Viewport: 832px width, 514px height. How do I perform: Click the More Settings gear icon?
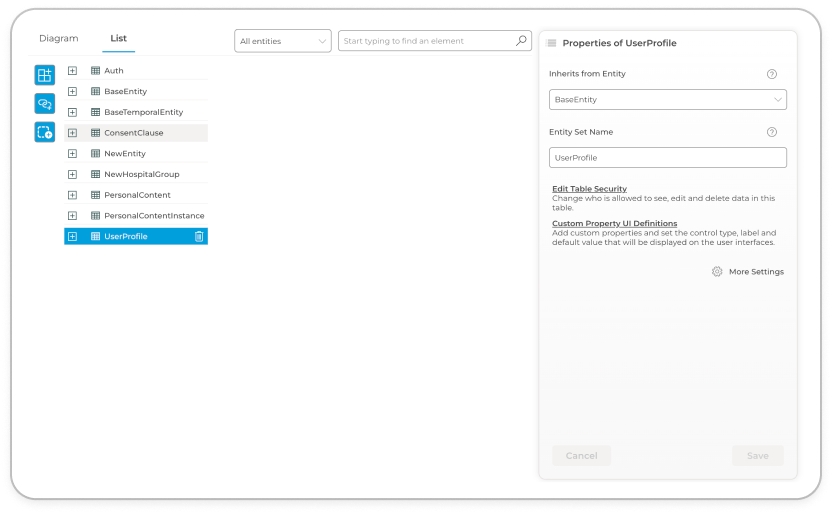(717, 272)
